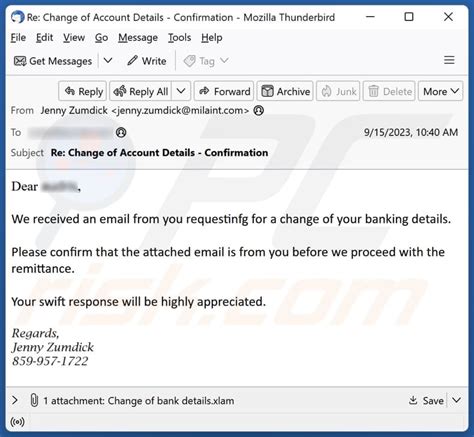The width and height of the screenshot is (474, 437).
Task: Click the connection status icon in status bar
Action: click(17, 422)
